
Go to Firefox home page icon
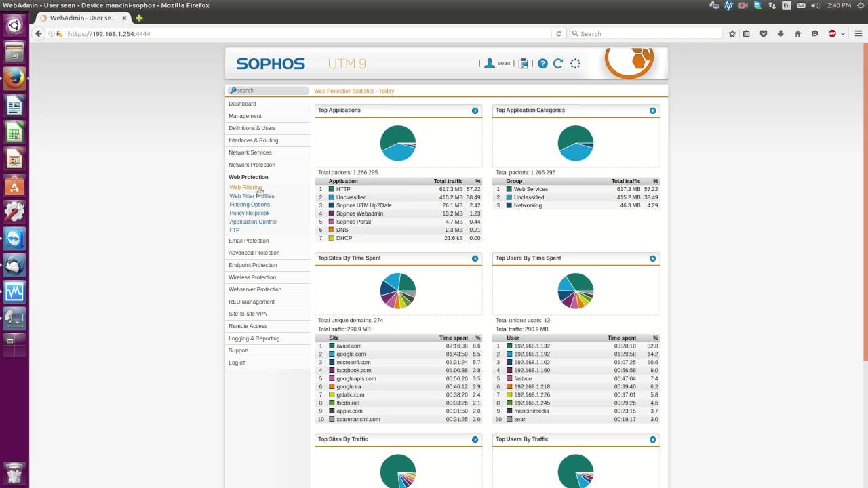[797, 33]
